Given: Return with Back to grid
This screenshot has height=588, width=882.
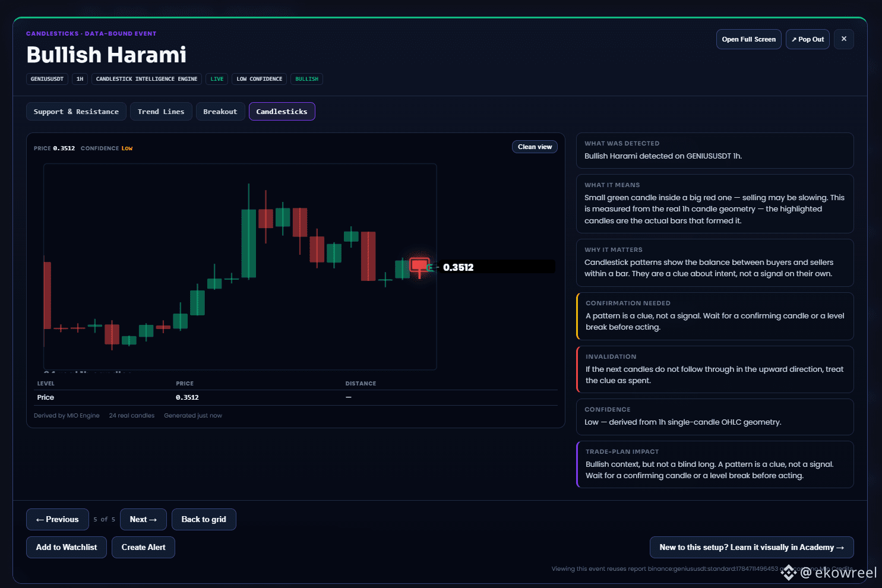Looking at the screenshot, I should 204,519.
